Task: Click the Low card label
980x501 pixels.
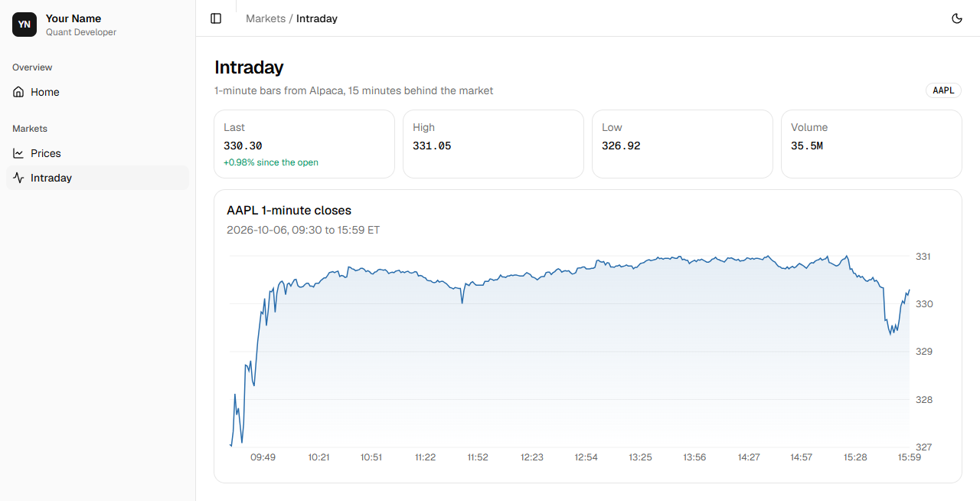Action: tap(612, 127)
